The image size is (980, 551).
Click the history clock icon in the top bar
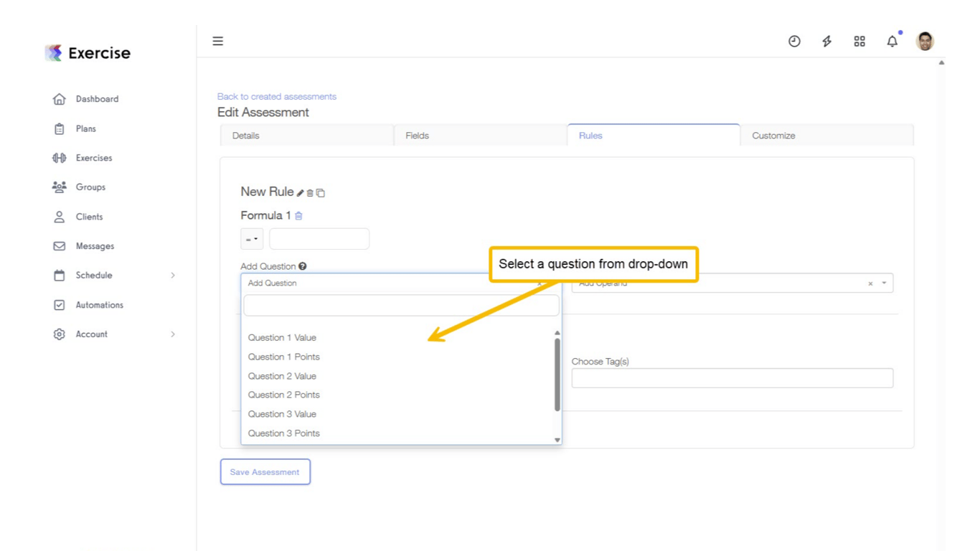tap(794, 41)
